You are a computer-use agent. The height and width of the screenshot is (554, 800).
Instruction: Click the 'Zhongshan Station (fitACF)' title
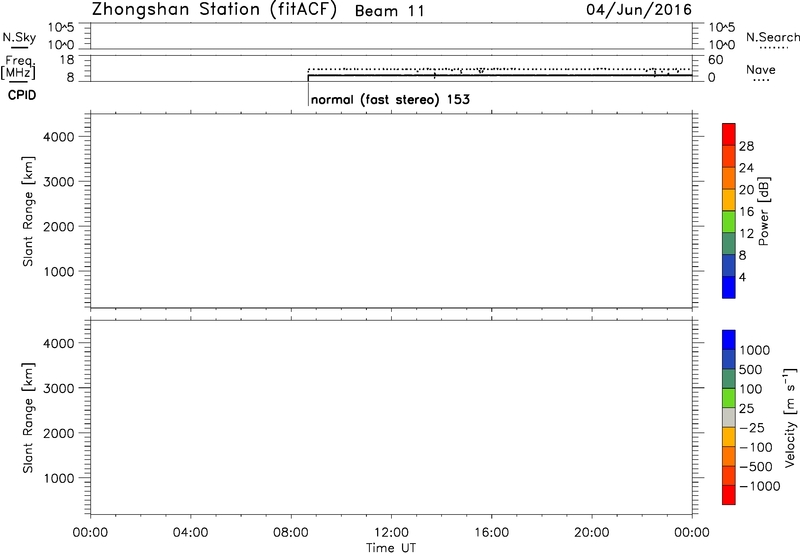pyautogui.click(x=215, y=10)
